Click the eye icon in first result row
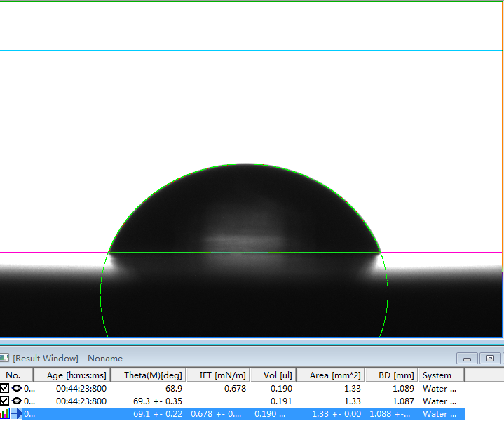Viewport: 504px width, 440px height. click(x=17, y=388)
